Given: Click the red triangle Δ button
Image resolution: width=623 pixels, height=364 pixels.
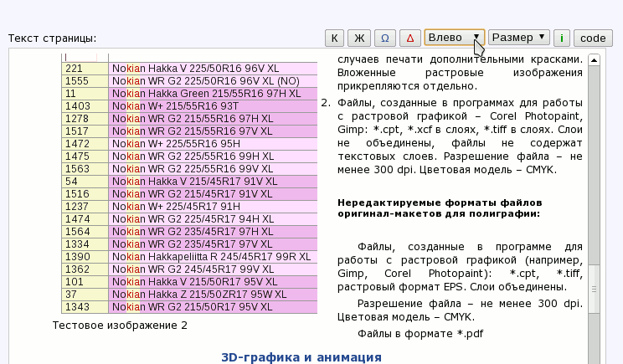Looking at the screenshot, I should pyautogui.click(x=409, y=38).
